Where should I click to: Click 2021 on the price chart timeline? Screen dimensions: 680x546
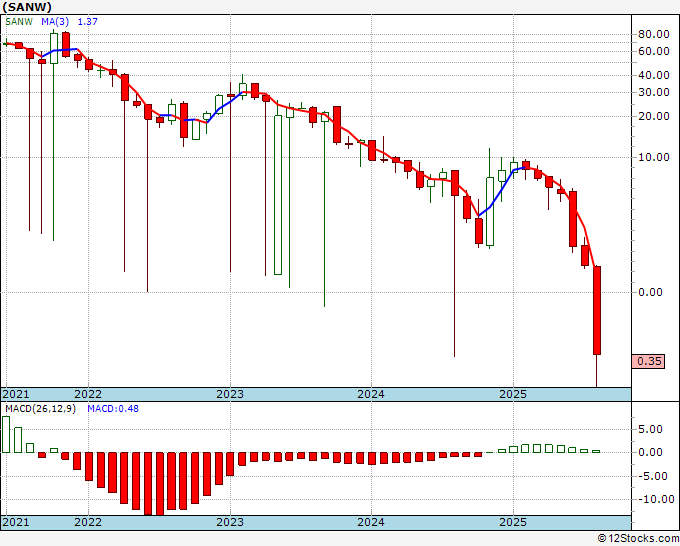pos(16,394)
